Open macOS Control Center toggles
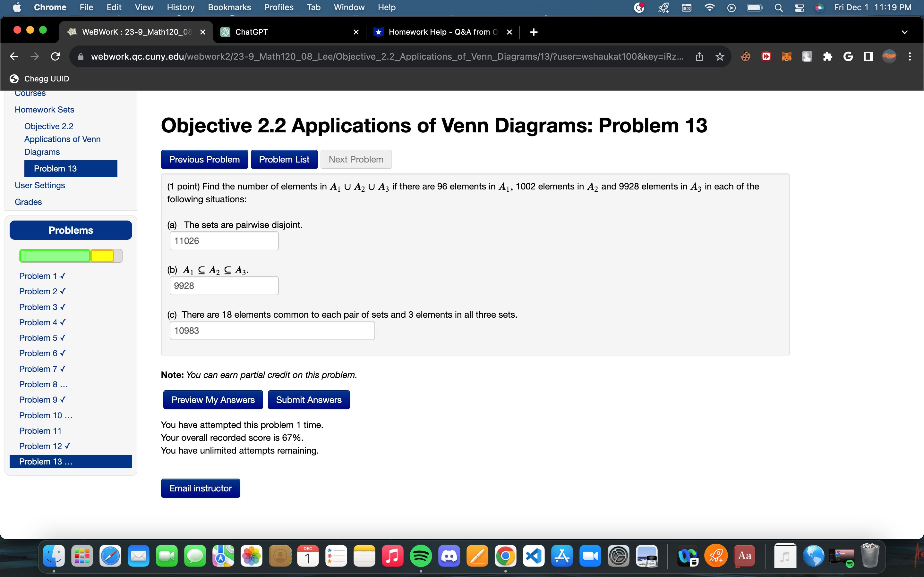This screenshot has width=924, height=577. point(799,8)
